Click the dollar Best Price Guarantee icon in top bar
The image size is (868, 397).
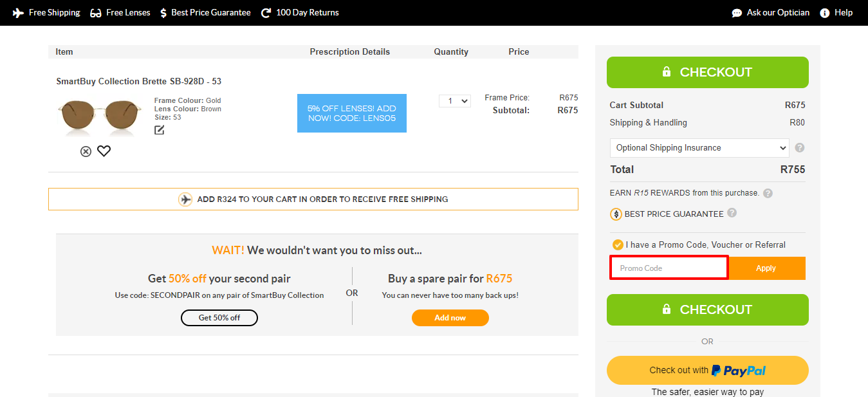(x=163, y=13)
